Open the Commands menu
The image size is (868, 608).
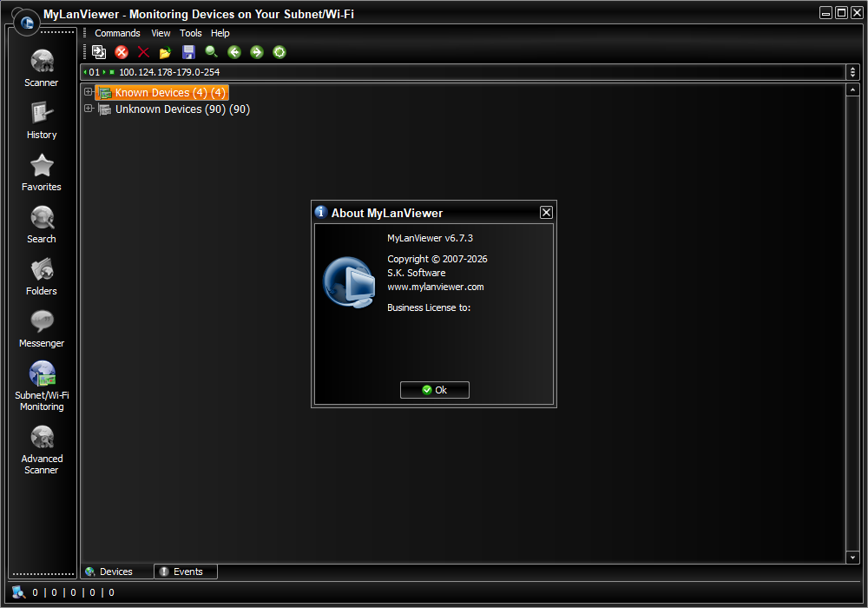[x=117, y=33]
